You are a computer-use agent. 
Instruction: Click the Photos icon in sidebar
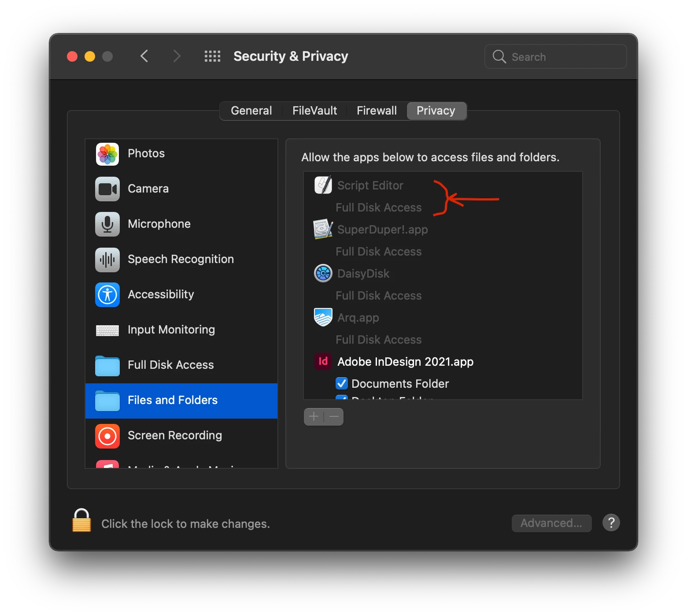[107, 154]
